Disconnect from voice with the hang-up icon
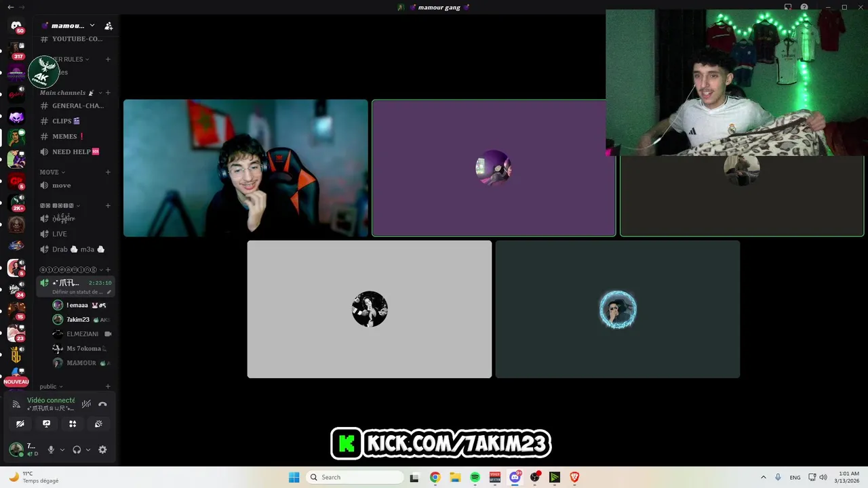 point(102,404)
